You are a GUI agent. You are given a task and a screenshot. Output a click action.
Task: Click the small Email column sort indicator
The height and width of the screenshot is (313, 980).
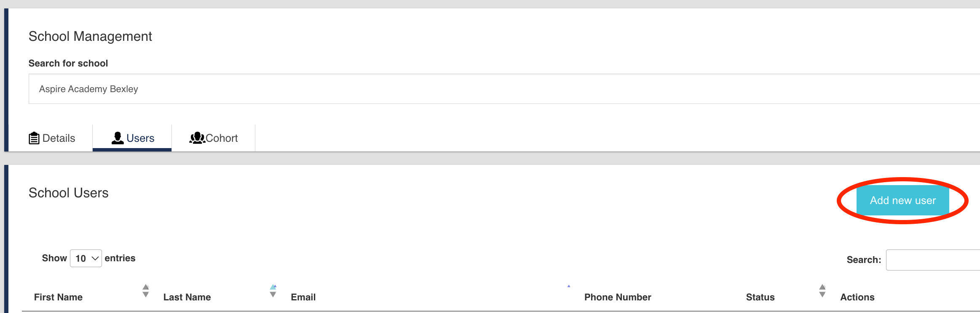point(569,286)
